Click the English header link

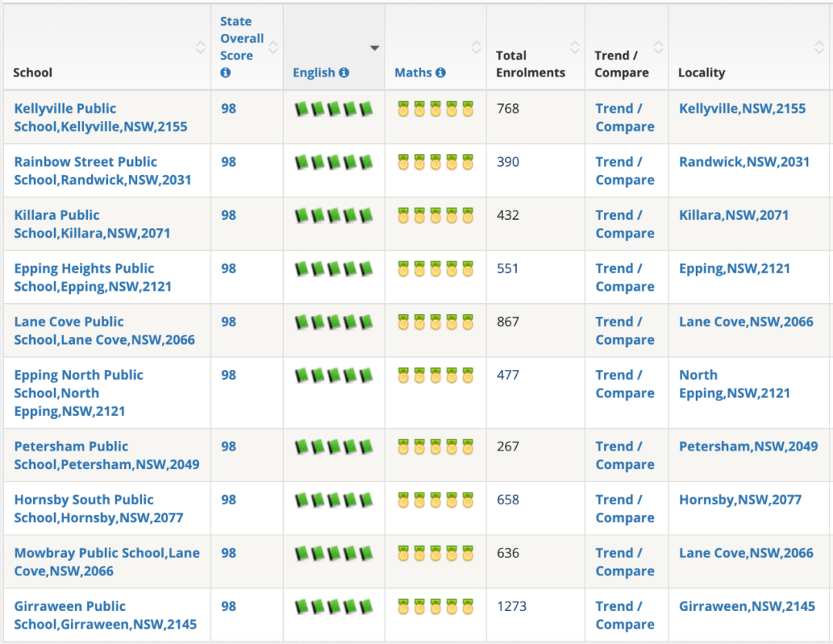[x=314, y=72]
